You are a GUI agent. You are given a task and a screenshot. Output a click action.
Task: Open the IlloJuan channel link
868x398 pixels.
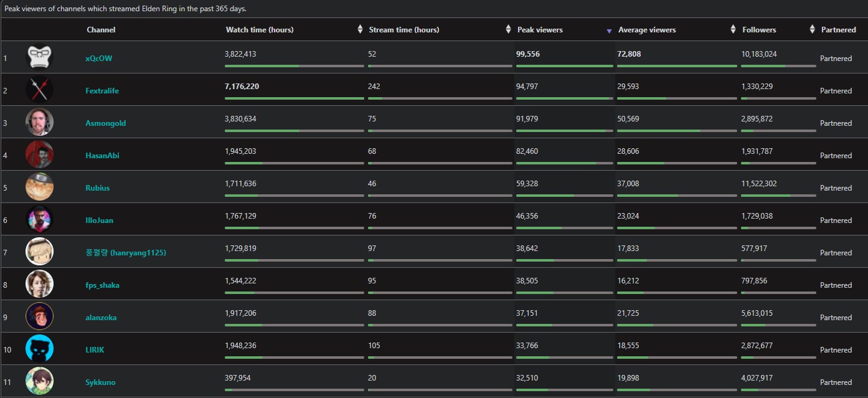point(100,220)
